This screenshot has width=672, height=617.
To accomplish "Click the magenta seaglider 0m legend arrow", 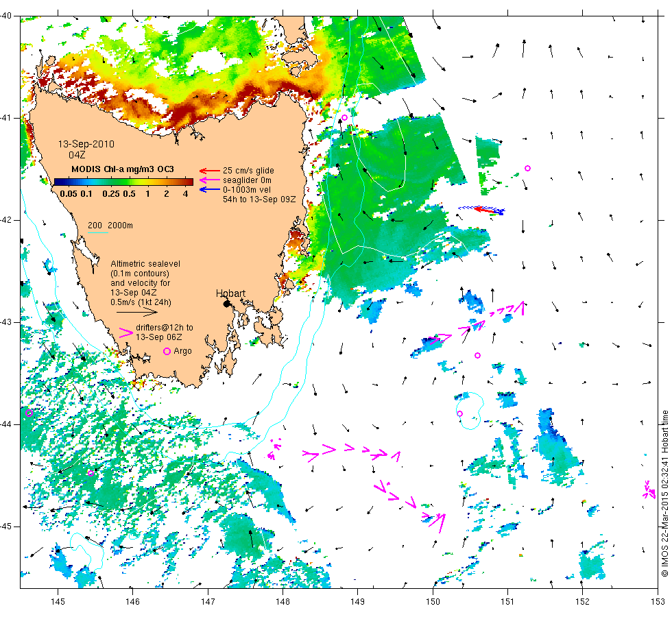I will coord(210,180).
